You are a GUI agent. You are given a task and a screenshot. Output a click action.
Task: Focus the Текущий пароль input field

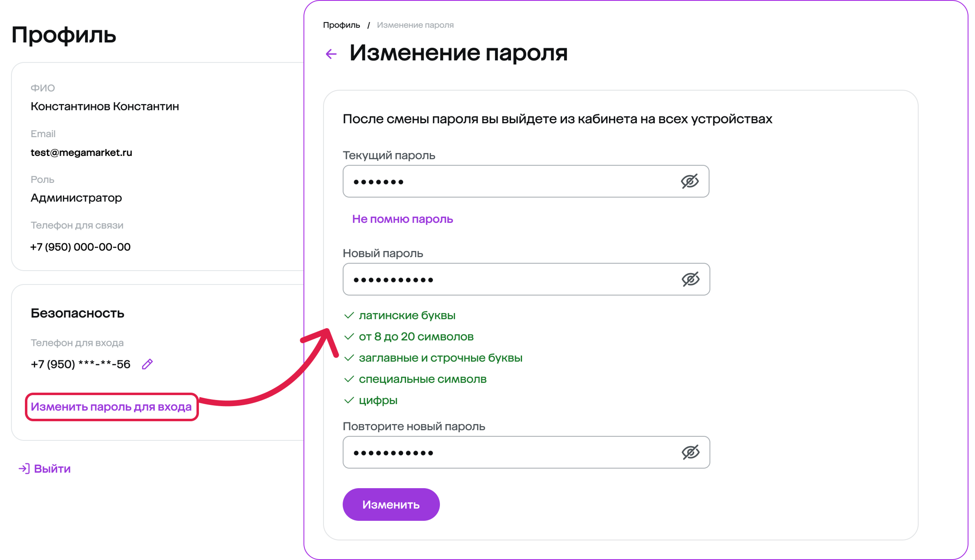click(508, 181)
